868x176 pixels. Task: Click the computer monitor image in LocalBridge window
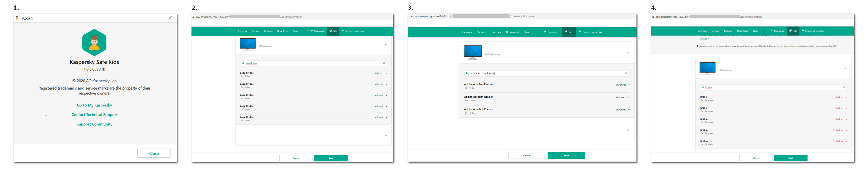[248, 44]
